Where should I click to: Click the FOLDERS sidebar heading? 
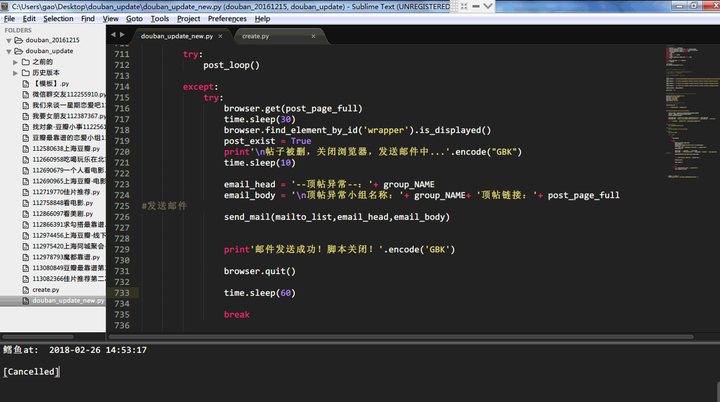(18, 30)
